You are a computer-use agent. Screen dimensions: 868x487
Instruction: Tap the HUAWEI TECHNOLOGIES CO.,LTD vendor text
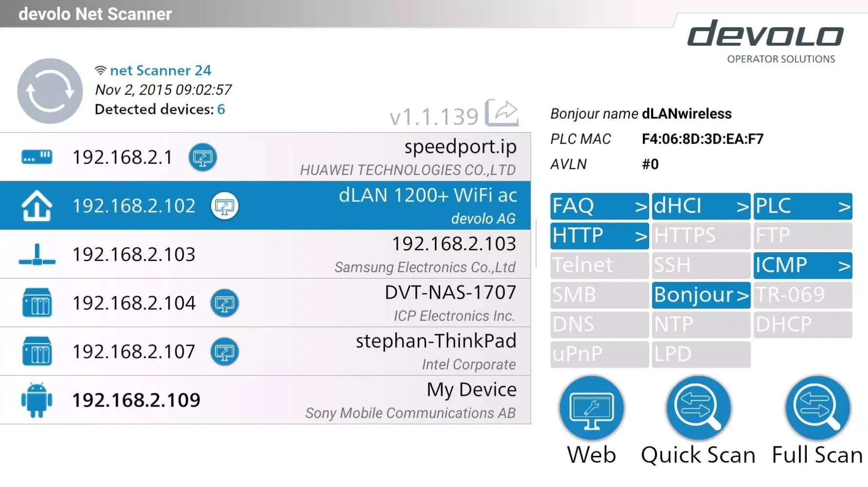tap(407, 170)
